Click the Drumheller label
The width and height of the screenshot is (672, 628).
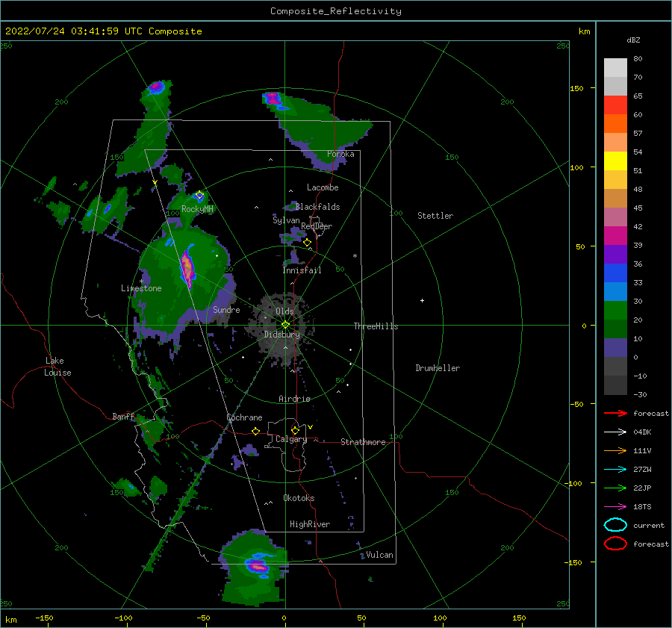click(438, 368)
